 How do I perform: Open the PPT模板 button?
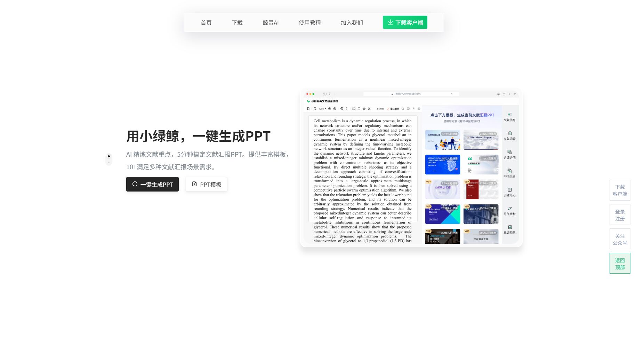pos(206,184)
